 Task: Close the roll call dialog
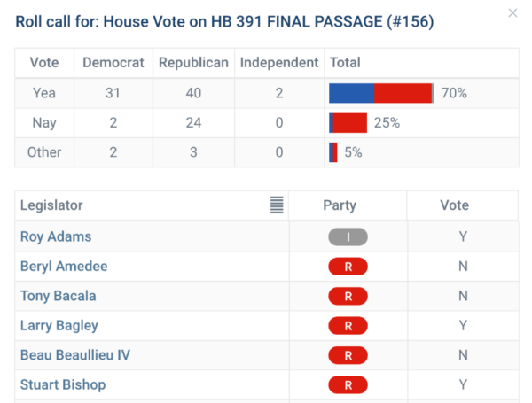[x=512, y=13]
